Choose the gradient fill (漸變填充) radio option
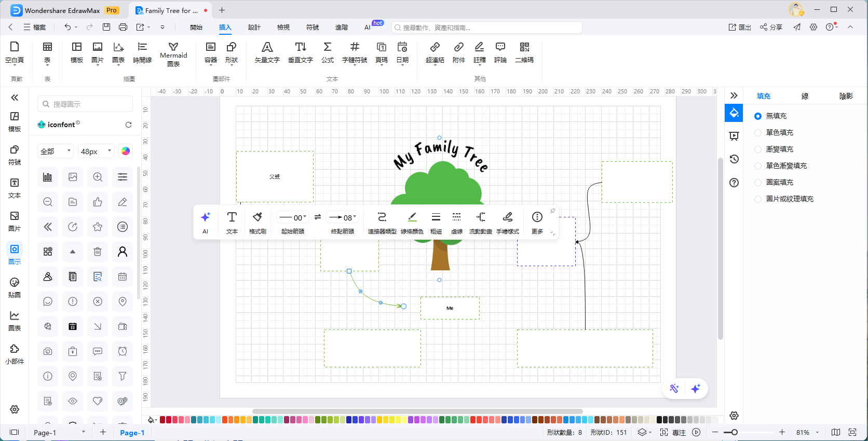 758,149
